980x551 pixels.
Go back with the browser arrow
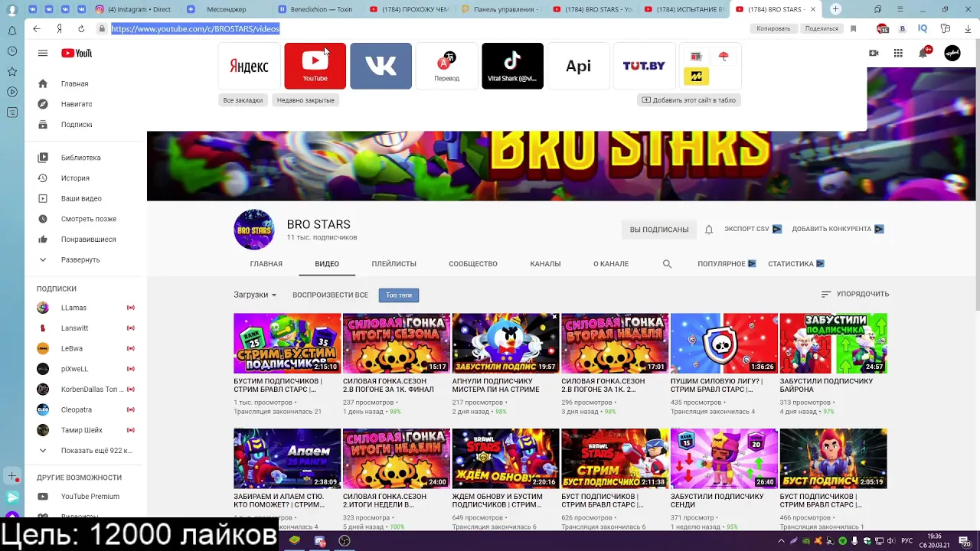pos(36,28)
